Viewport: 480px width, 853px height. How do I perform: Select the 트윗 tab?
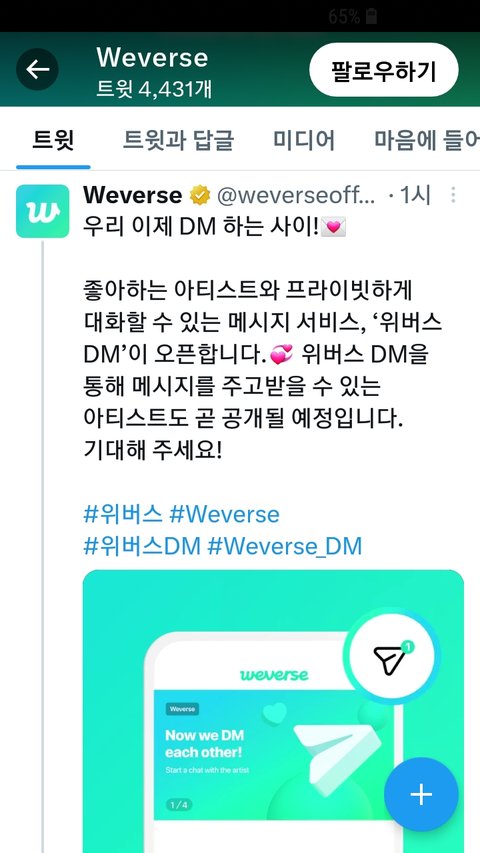(x=53, y=140)
